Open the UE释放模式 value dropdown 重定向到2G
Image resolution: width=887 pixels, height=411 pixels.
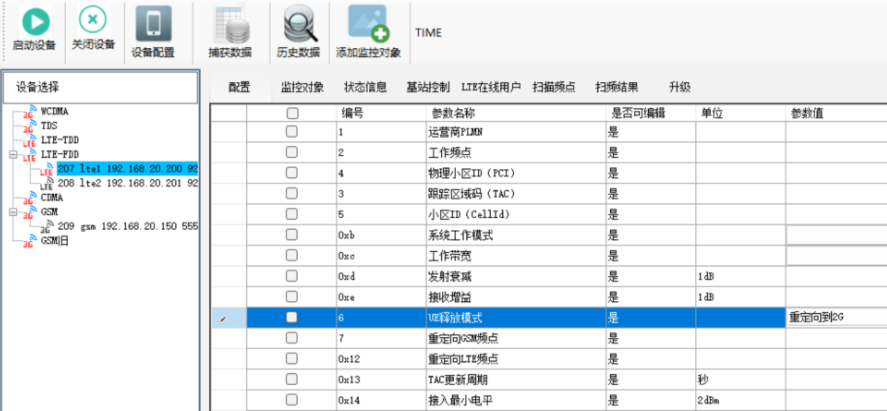coord(835,317)
